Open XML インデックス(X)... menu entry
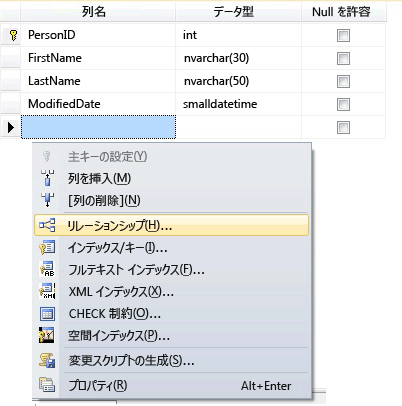The height and width of the screenshot is (406, 402). (172, 292)
